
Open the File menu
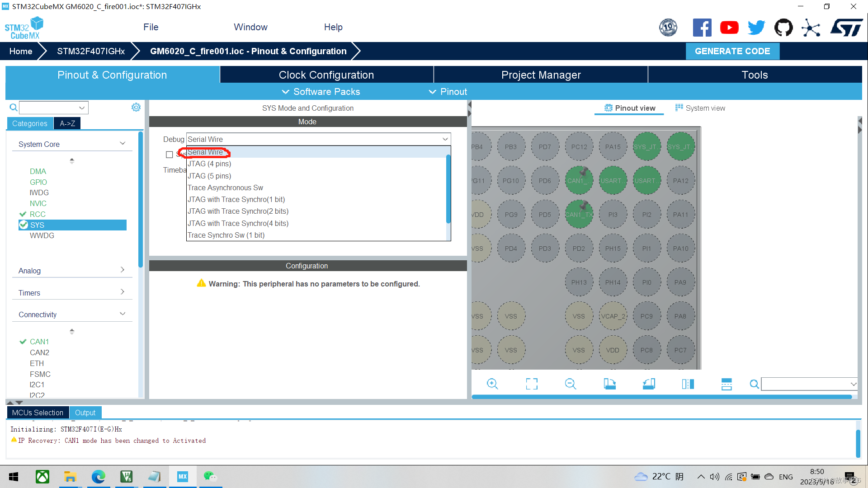pyautogui.click(x=151, y=27)
